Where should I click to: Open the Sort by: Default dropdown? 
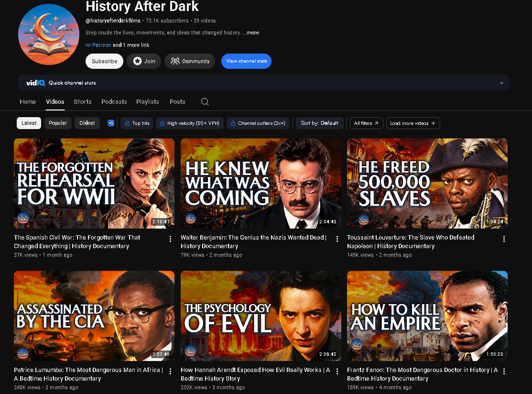click(x=320, y=123)
